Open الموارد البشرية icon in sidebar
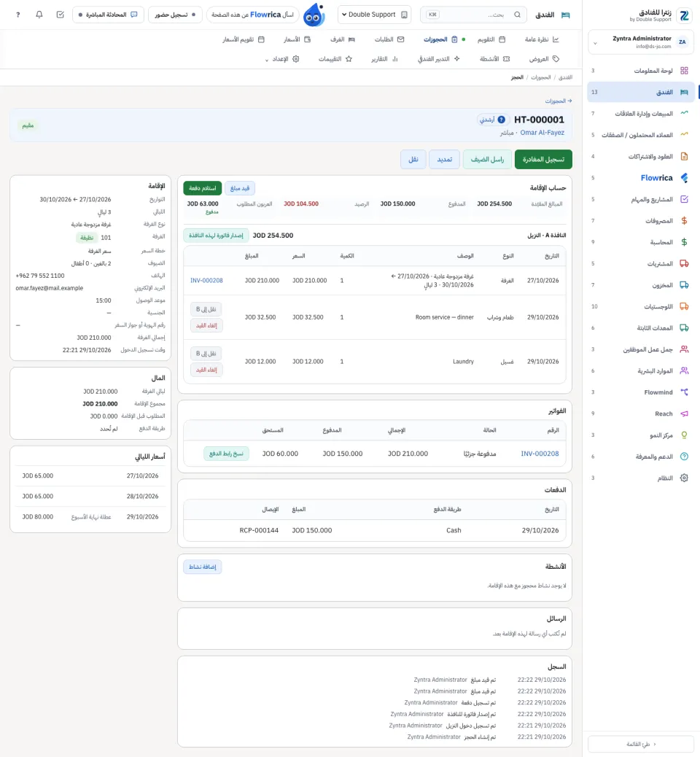This screenshot has width=700, height=757. click(684, 370)
